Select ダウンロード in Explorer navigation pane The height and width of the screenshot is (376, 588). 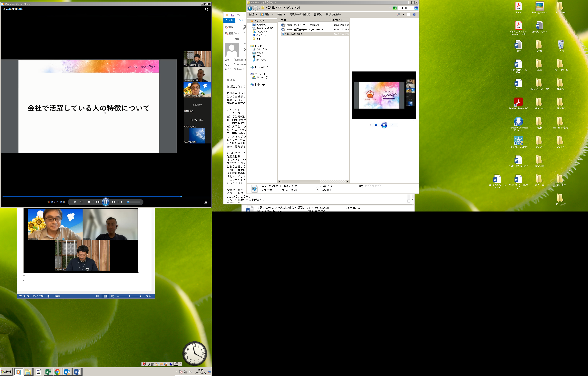(262, 32)
